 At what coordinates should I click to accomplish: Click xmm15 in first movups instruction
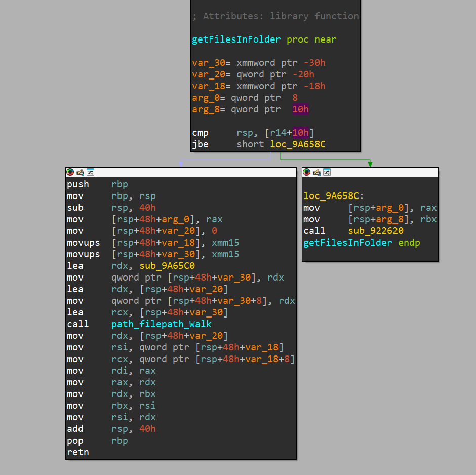[225, 243]
